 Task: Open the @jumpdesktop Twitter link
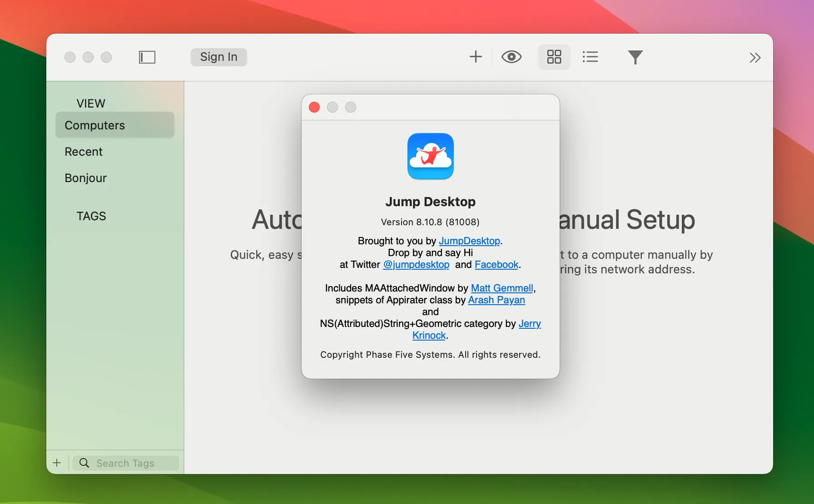coord(416,264)
